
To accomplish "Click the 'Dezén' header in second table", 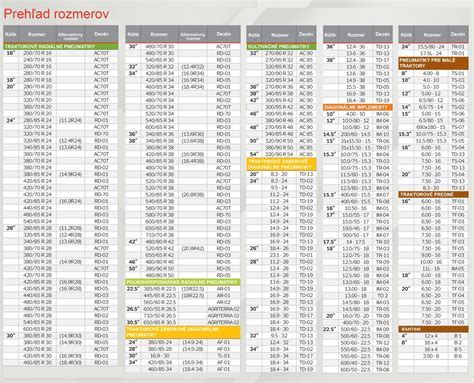I will (x=224, y=34).
